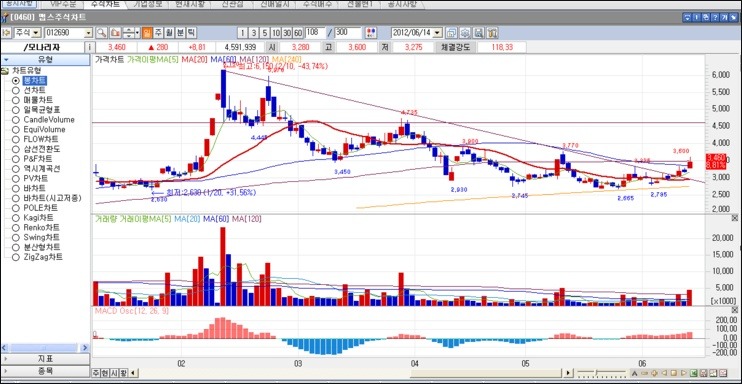This screenshot has height=384, width=742.
Task: Click the help question mark icon
Action: coord(715,18)
